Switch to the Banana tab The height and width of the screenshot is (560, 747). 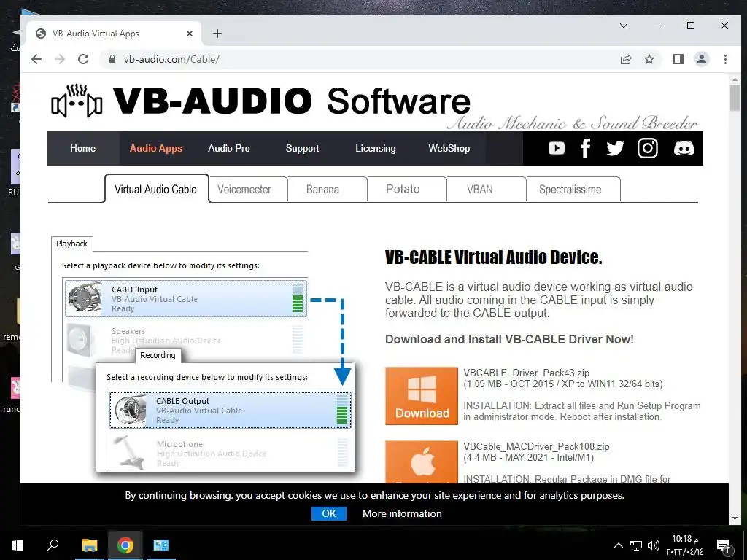pos(328,189)
